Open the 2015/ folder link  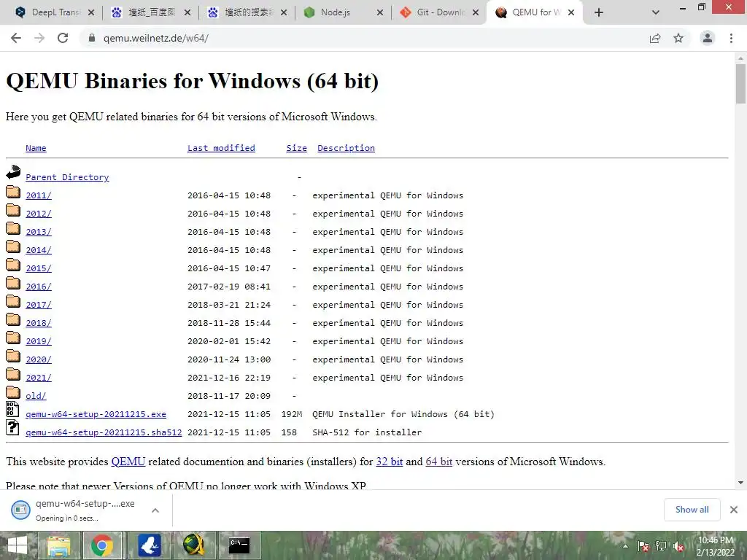click(39, 268)
